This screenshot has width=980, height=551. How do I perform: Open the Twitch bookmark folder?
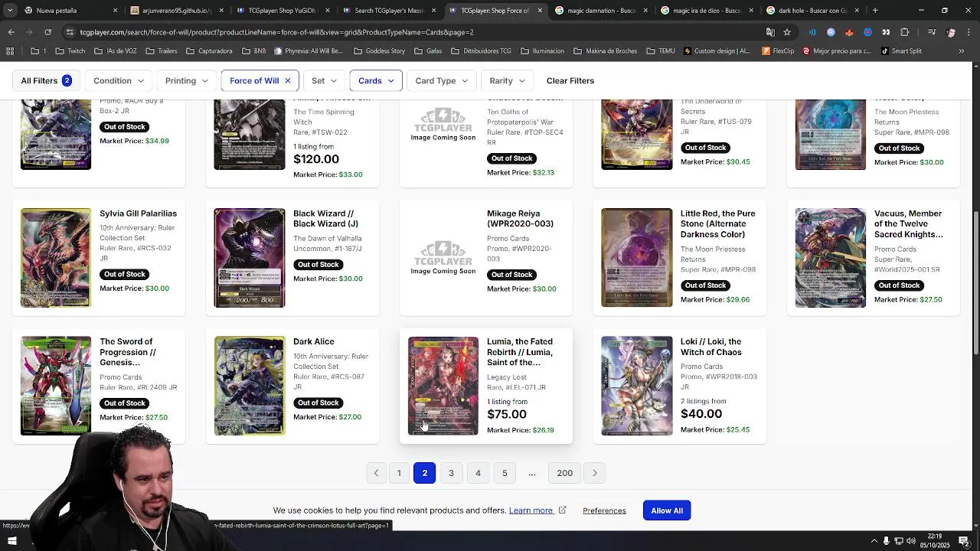(x=70, y=51)
